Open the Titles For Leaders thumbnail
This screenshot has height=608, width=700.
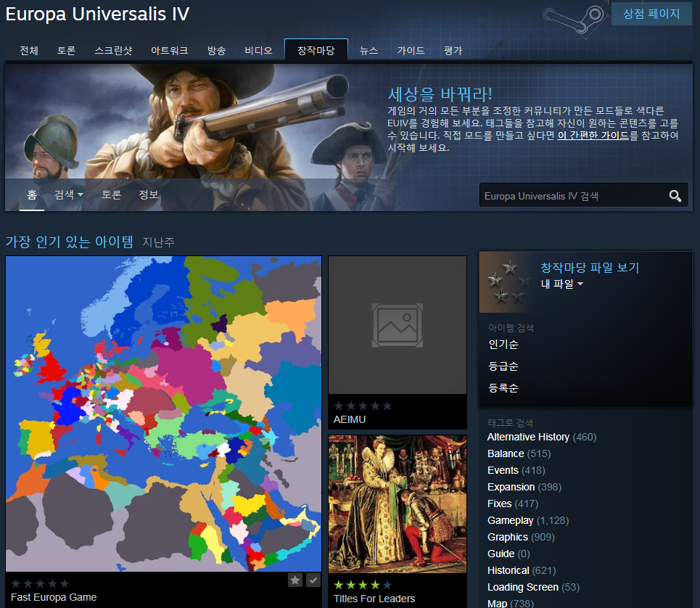click(x=398, y=504)
